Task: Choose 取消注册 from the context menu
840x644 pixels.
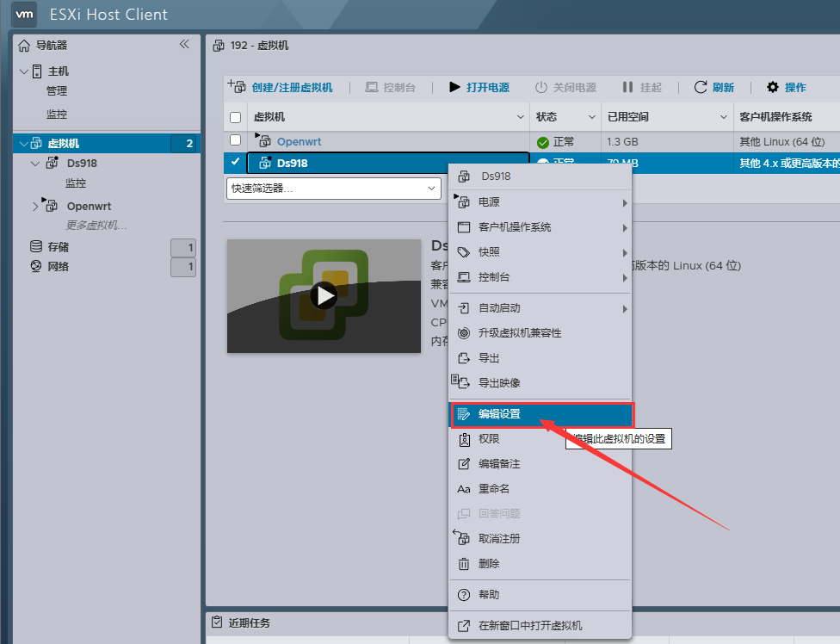Action: point(540,538)
